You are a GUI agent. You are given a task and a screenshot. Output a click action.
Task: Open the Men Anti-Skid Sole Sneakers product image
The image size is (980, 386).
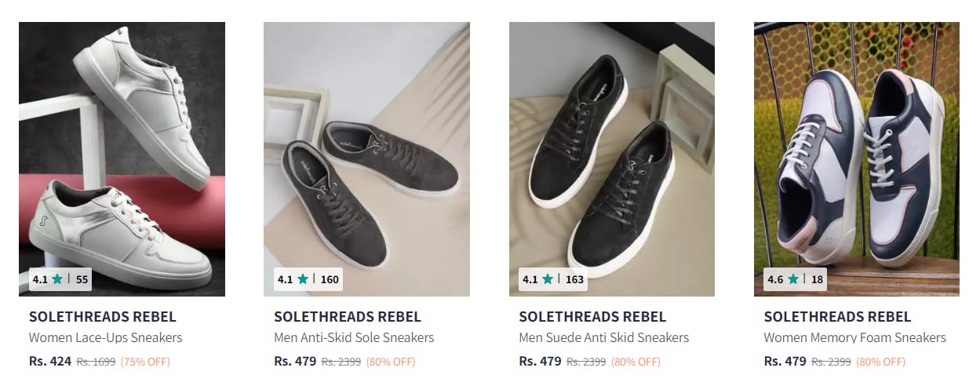pos(366,158)
